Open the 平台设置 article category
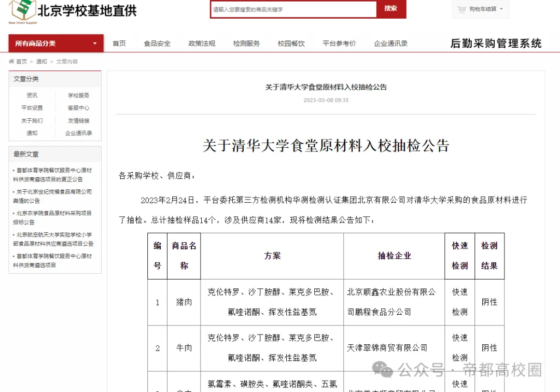This screenshot has height=392, width=560. (x=32, y=108)
